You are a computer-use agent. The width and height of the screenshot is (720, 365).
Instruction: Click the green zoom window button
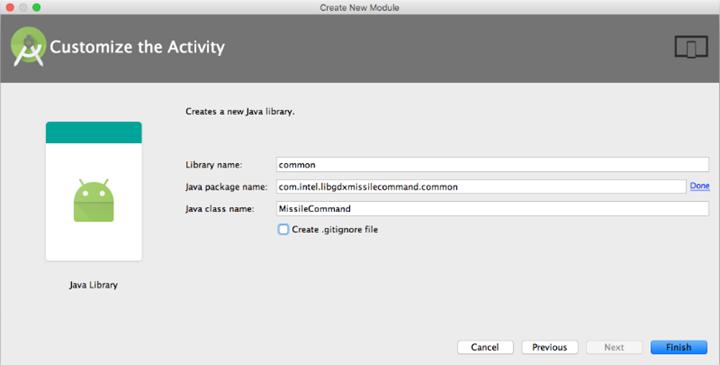click(36, 7)
